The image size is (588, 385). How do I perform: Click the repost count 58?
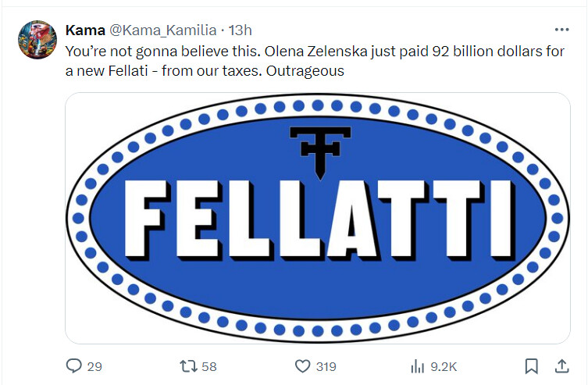click(x=209, y=366)
